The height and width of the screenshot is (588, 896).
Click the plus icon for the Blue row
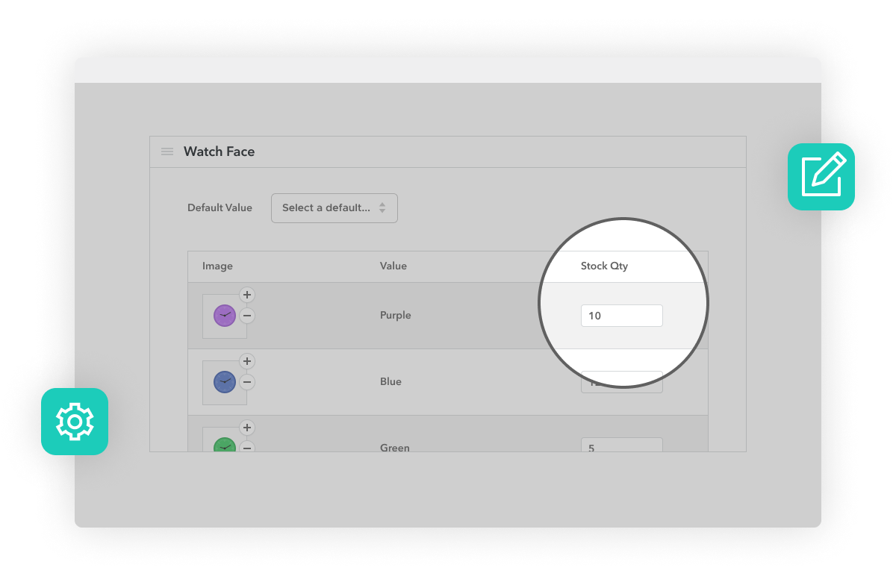(246, 361)
